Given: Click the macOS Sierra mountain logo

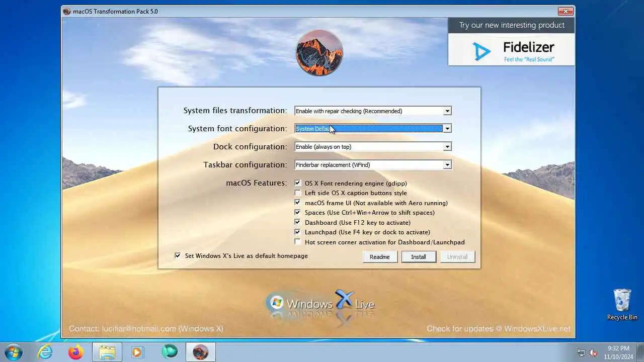Looking at the screenshot, I should pyautogui.click(x=319, y=53).
